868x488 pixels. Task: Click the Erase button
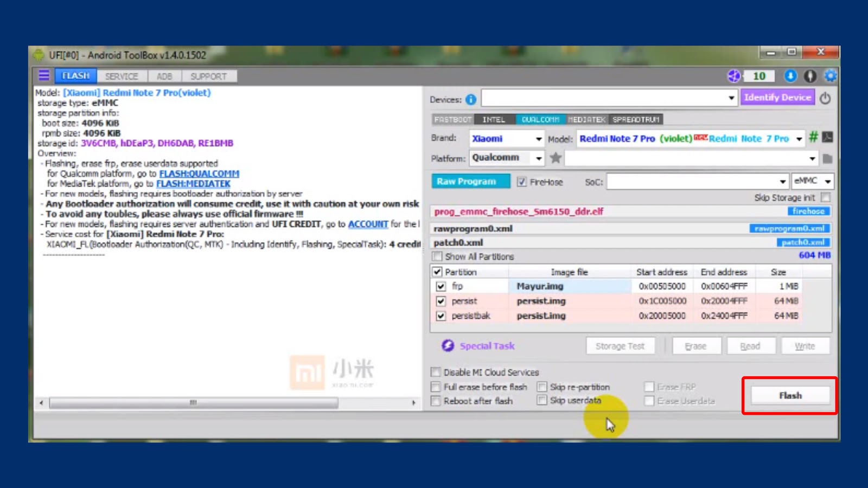(696, 346)
